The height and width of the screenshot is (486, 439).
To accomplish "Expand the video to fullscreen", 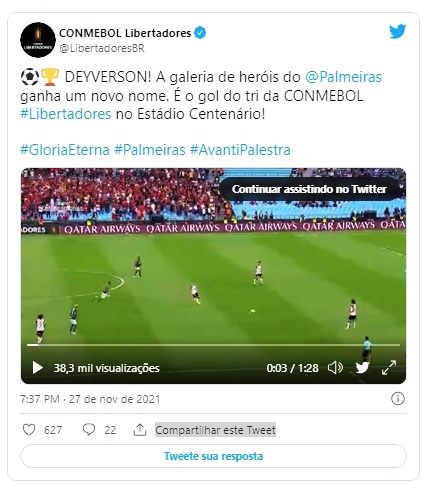I will [389, 367].
